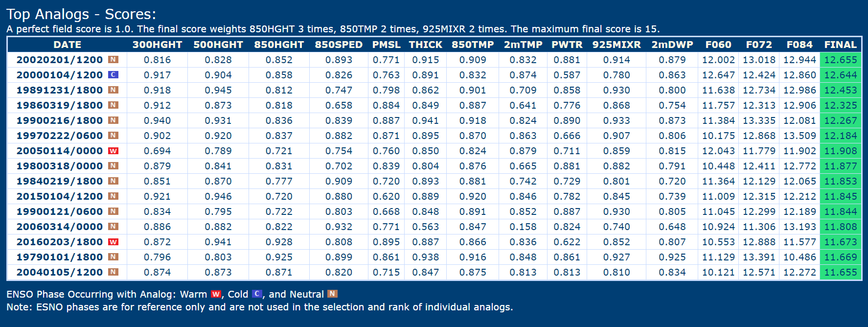Click the Cold ENSO icon beside 20000104/1200
This screenshot has height=327, width=868.
coord(113,75)
